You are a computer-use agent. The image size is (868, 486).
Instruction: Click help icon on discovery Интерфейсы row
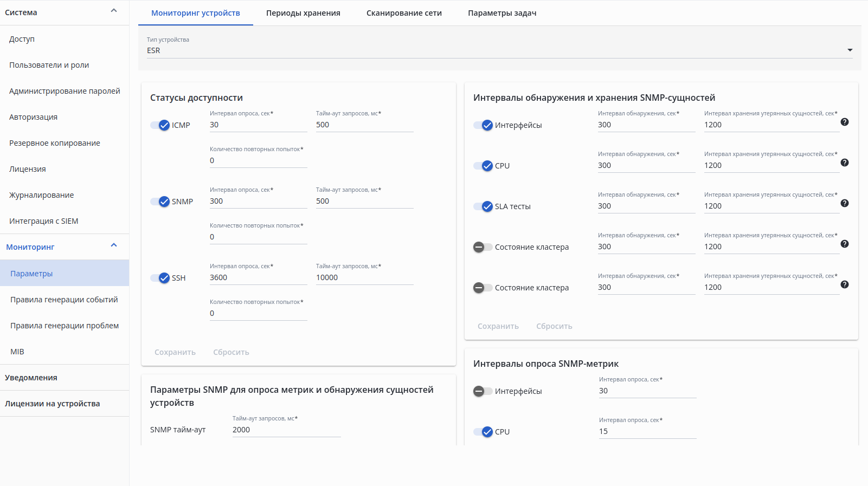click(x=844, y=122)
